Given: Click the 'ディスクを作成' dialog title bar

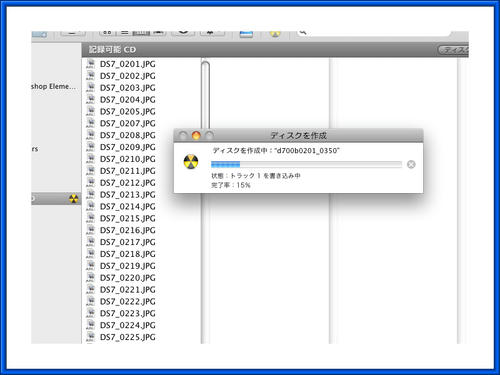Looking at the screenshot, I should point(298,135).
